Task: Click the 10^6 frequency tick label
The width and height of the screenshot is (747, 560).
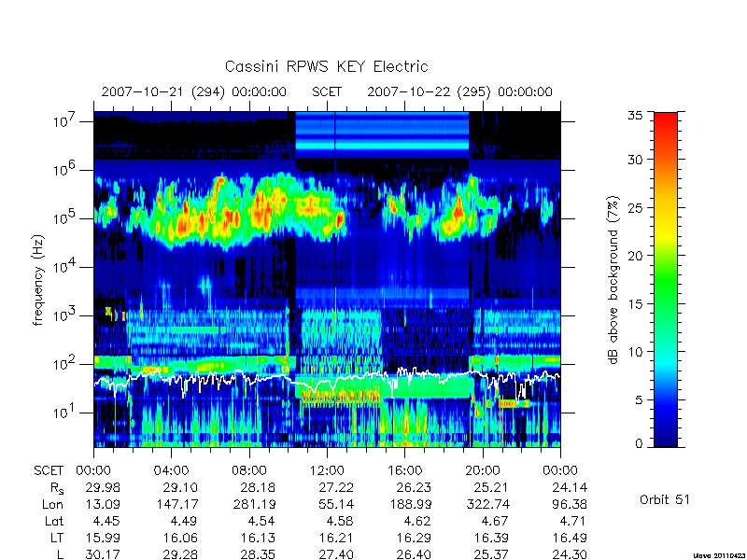Action: tap(65, 169)
